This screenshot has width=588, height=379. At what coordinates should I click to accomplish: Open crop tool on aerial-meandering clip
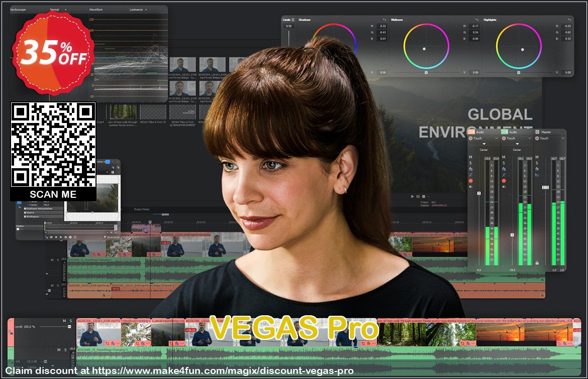(171, 343)
